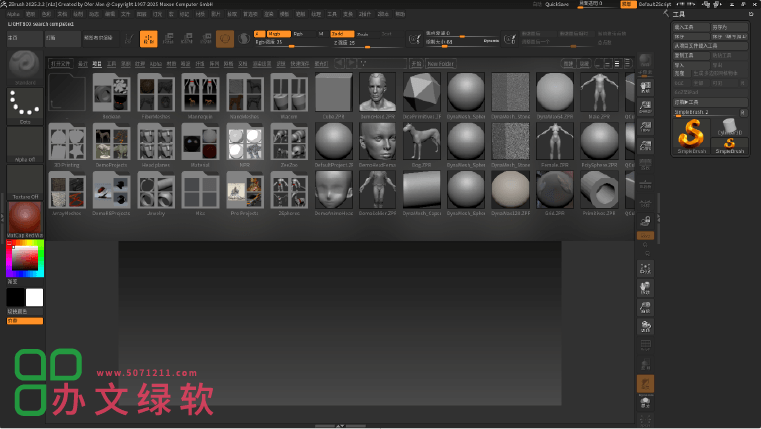This screenshot has height=429, width=761.
Task: Click the BPR render icon on right shelf
Action: click(x=645, y=62)
